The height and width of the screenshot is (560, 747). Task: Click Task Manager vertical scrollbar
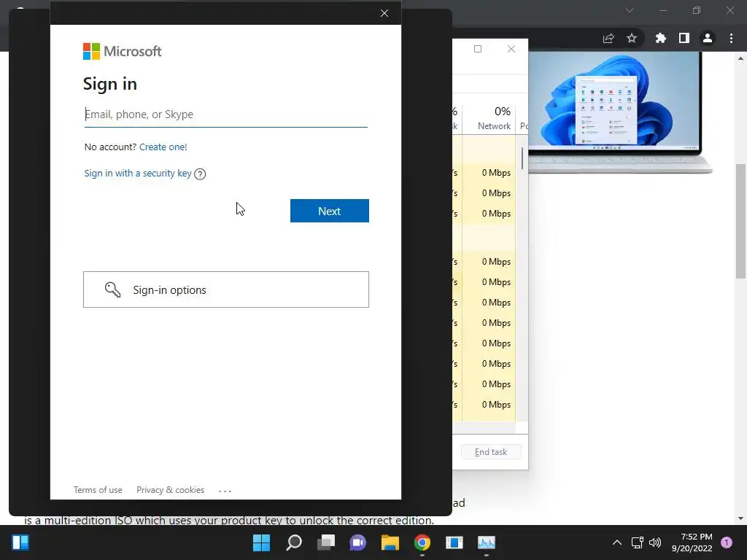pyautogui.click(x=522, y=158)
